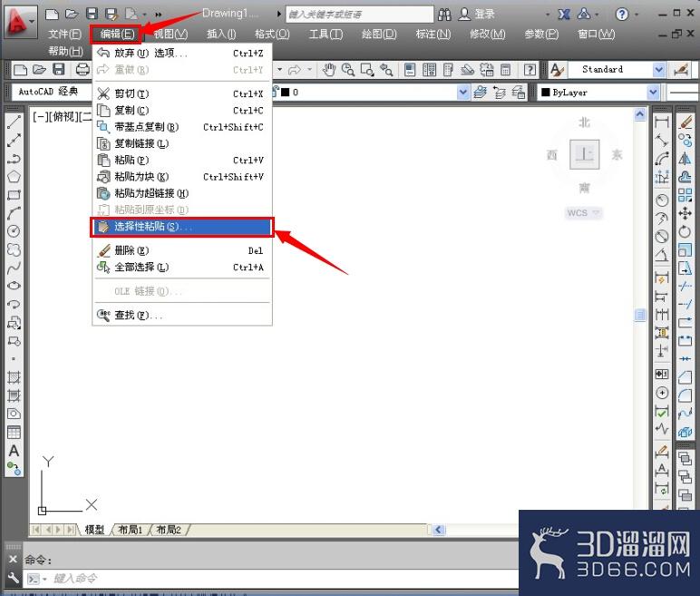The image size is (700, 596).
Task: Select the Erase tool in modify toolbar
Action: [685, 122]
